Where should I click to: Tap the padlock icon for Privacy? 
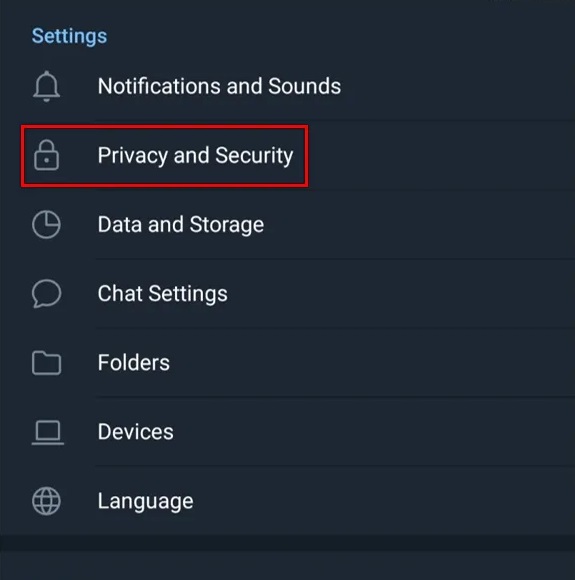(46, 155)
